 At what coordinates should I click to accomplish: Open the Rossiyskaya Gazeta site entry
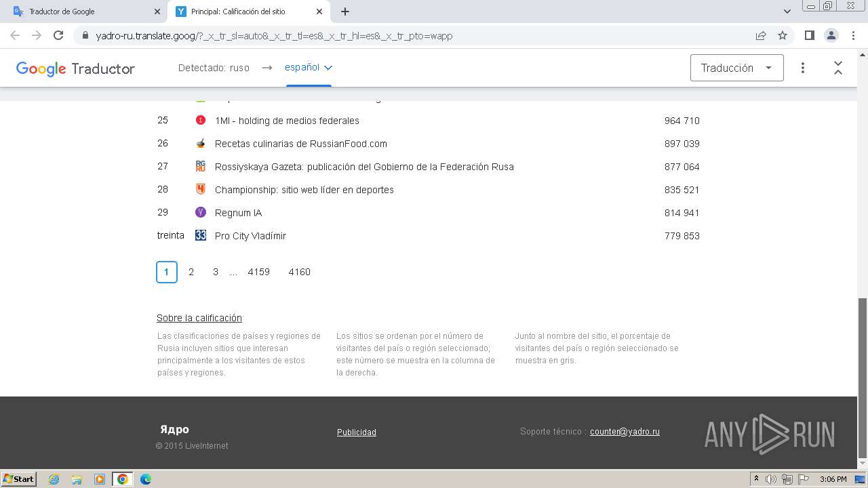click(x=364, y=167)
